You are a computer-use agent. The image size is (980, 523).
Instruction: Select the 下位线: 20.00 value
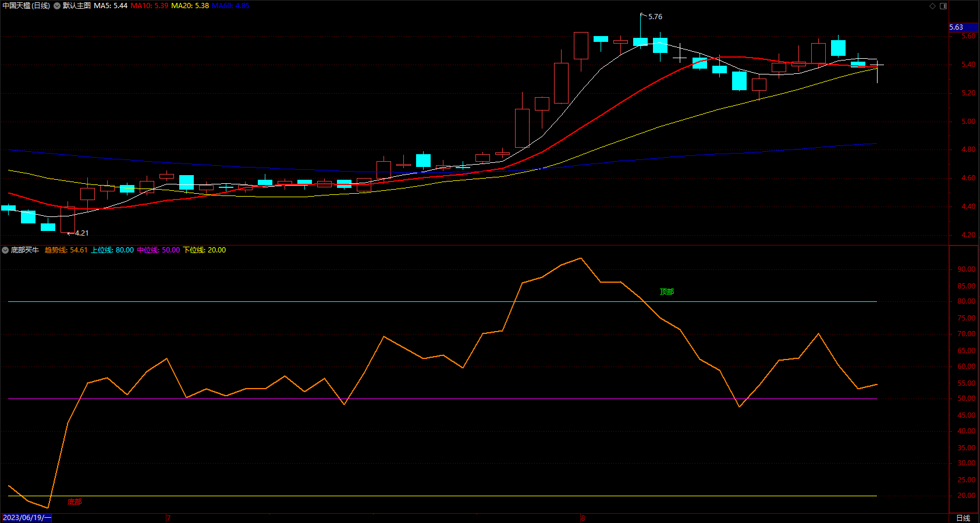point(204,250)
